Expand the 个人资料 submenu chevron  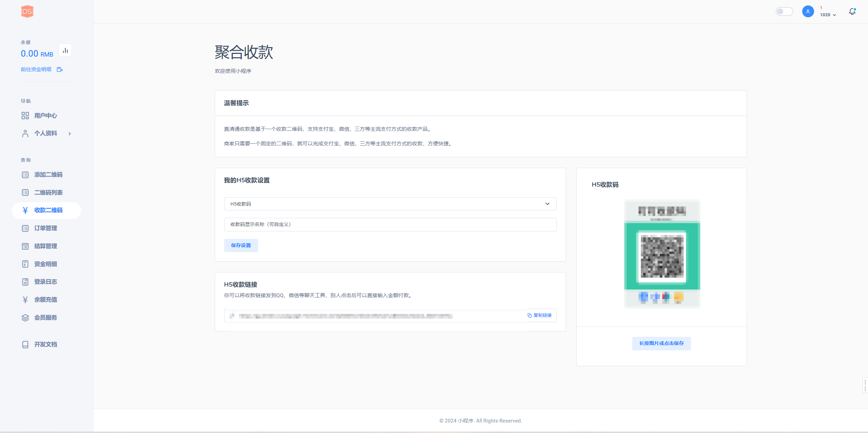(x=70, y=133)
